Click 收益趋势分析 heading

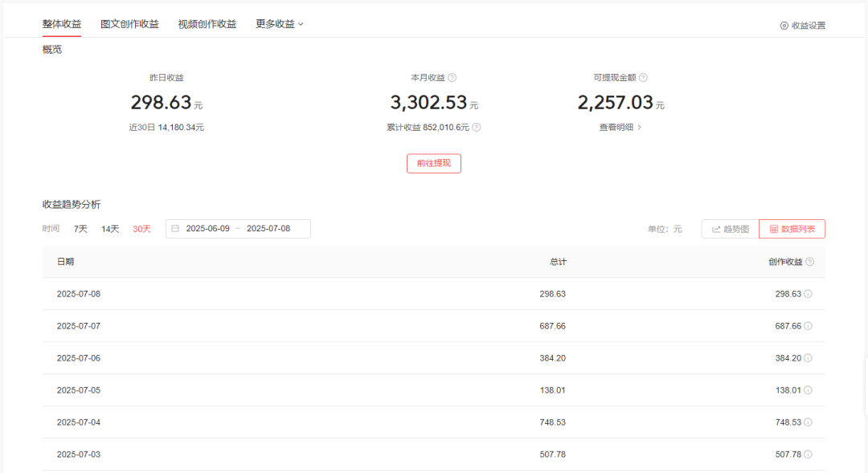(x=72, y=204)
